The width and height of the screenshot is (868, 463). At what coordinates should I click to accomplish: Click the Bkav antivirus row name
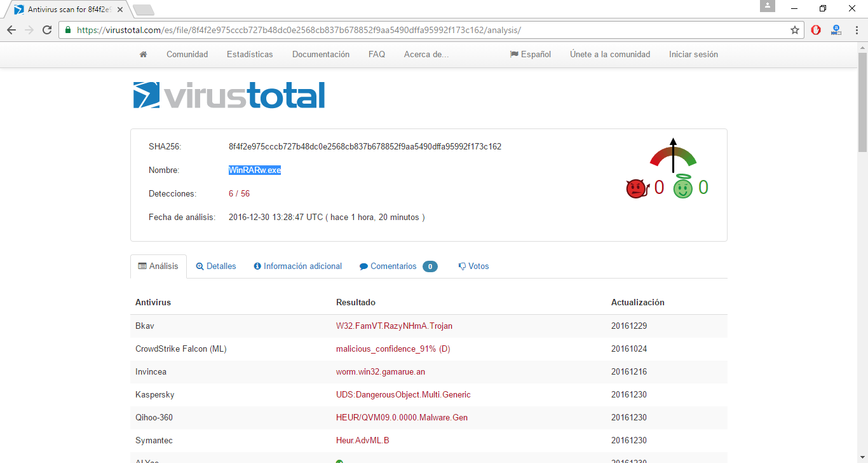[145, 326]
